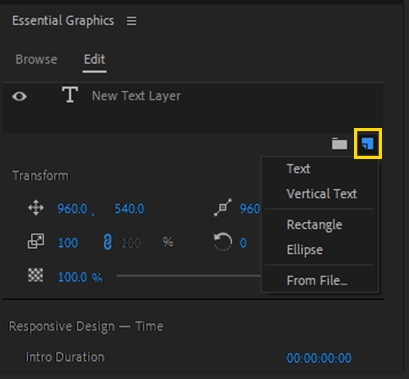Click the opacity checkerboard icon
Viewport: 409px width, 379px height.
[x=35, y=275]
